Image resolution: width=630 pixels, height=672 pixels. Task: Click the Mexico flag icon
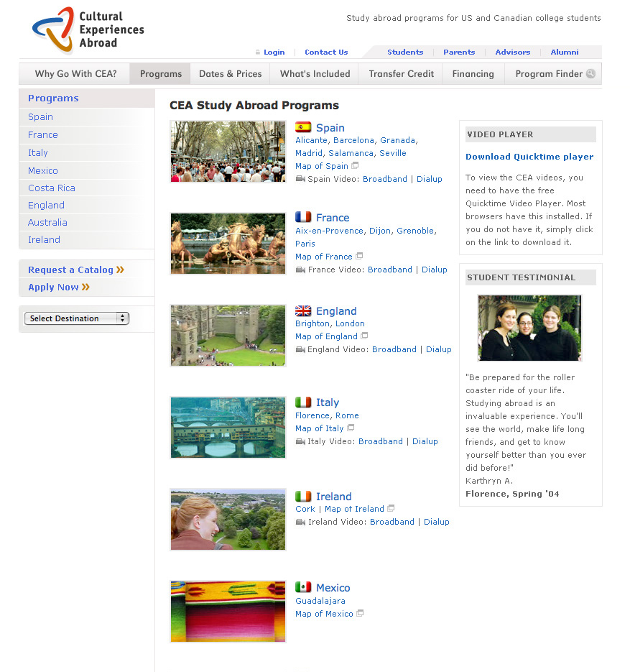pos(303,587)
